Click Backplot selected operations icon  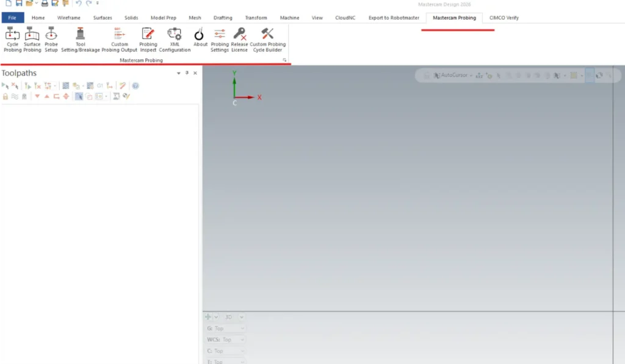[66, 85]
